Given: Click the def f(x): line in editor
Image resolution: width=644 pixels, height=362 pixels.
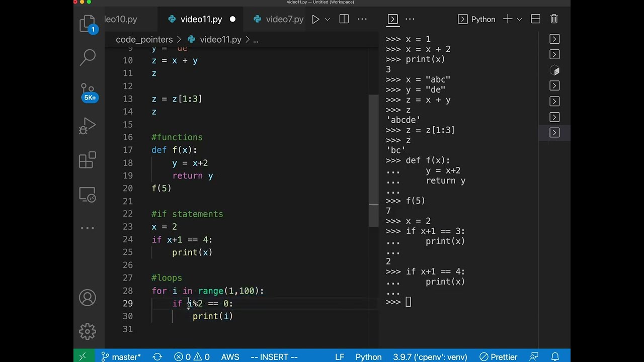Looking at the screenshot, I should pos(175,150).
